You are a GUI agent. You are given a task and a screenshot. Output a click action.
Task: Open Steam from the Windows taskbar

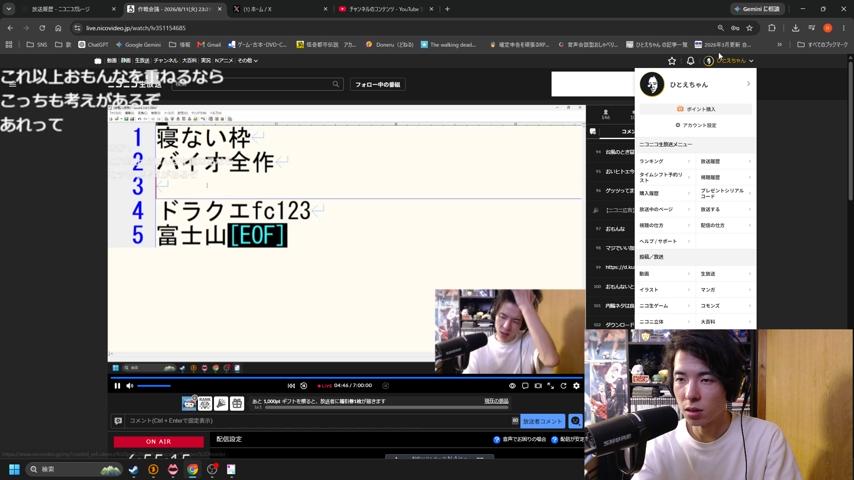click(x=133, y=469)
